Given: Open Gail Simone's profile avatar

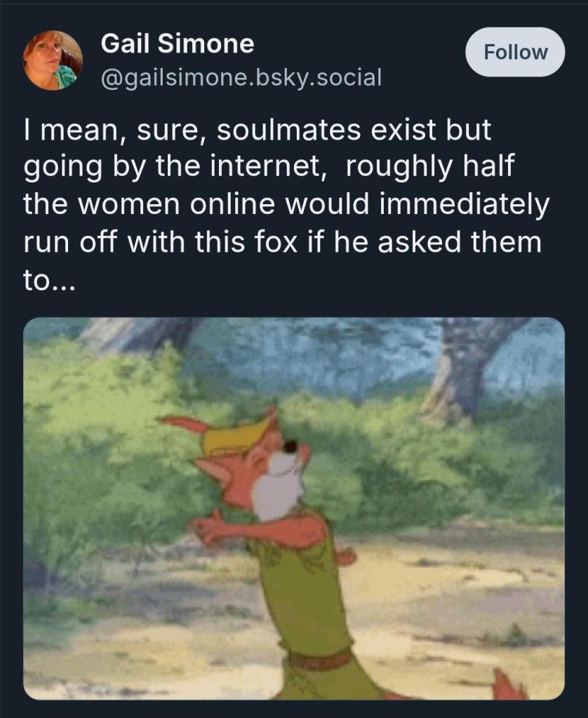Looking at the screenshot, I should [53, 60].
